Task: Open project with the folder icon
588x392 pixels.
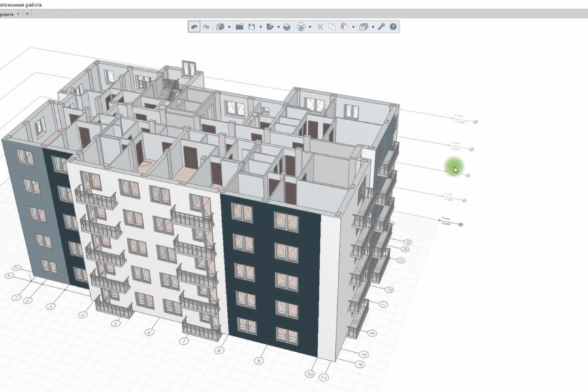Action: click(x=239, y=27)
